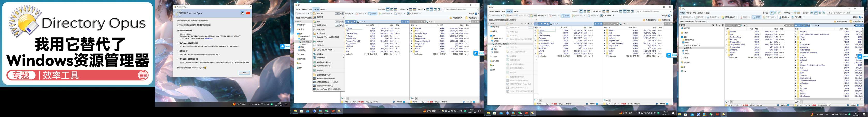The image size is (868, 117).
Task: Click the CloudMusic folder icon in D: pane
Action: (x=797, y=70)
